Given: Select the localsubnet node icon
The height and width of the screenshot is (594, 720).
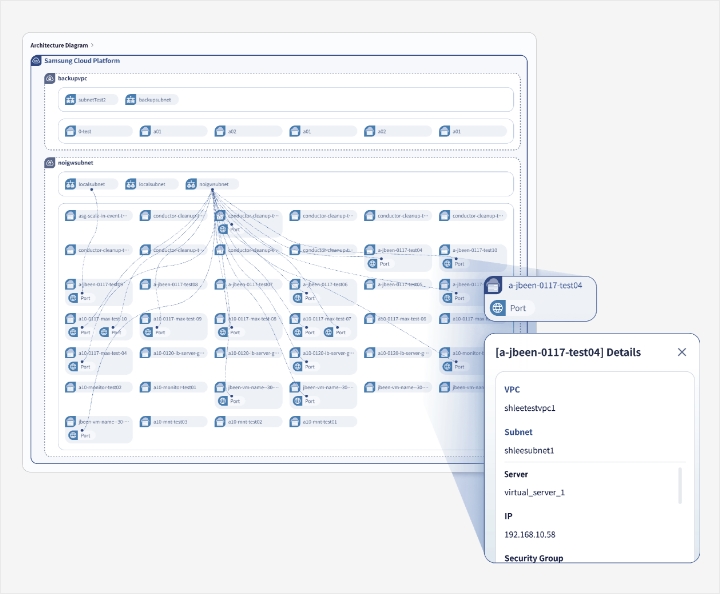Looking at the screenshot, I should (x=71, y=184).
